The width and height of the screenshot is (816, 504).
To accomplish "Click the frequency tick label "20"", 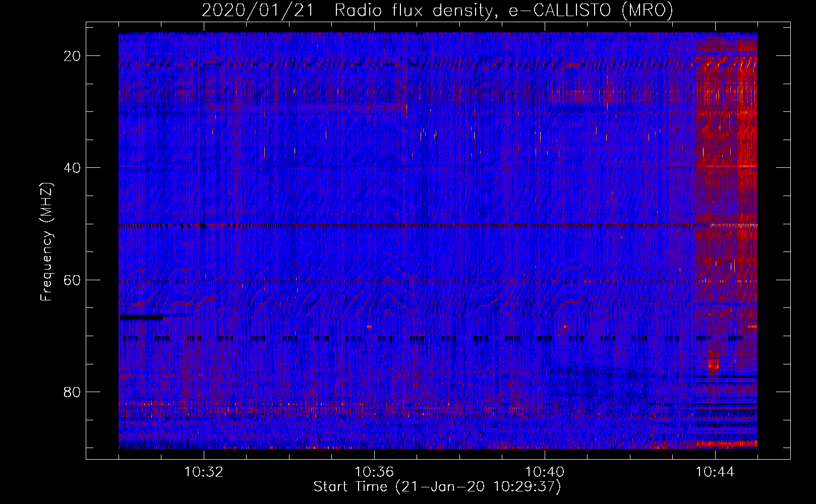I will coord(73,56).
